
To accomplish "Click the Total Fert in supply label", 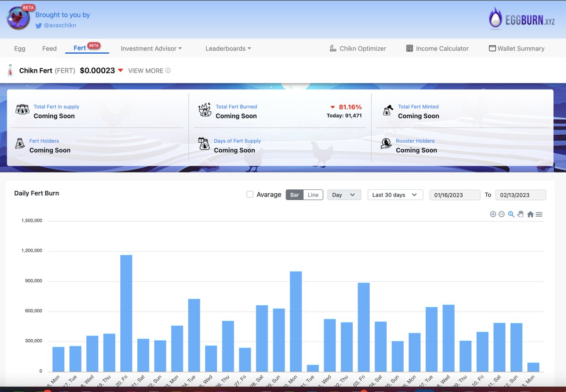I will [57, 107].
